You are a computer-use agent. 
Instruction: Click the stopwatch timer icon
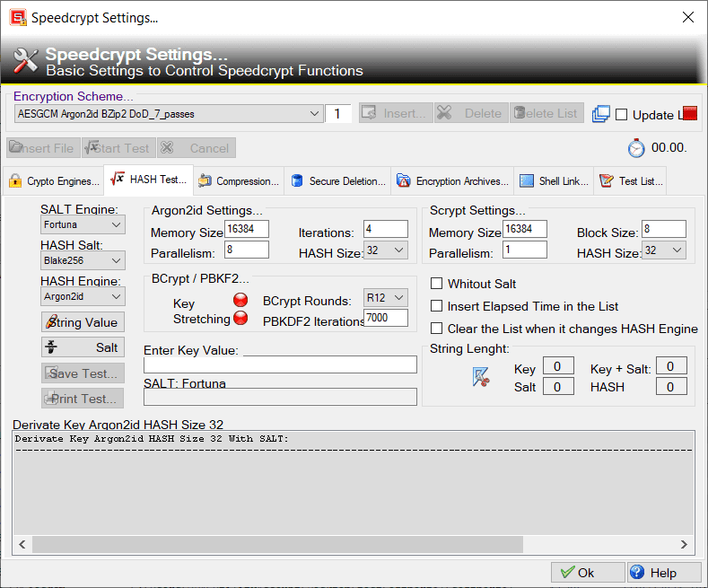click(x=636, y=148)
